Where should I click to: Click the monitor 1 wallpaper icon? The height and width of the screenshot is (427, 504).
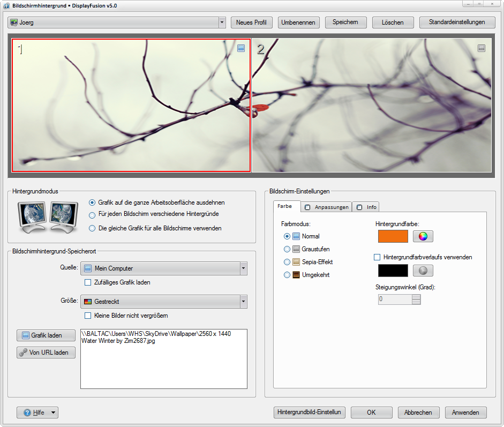point(241,48)
